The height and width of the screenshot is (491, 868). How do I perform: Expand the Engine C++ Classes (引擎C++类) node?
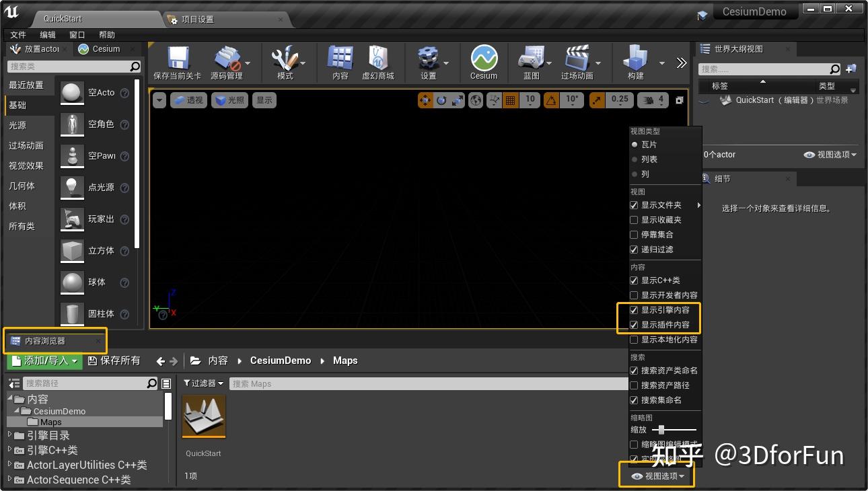[10, 450]
